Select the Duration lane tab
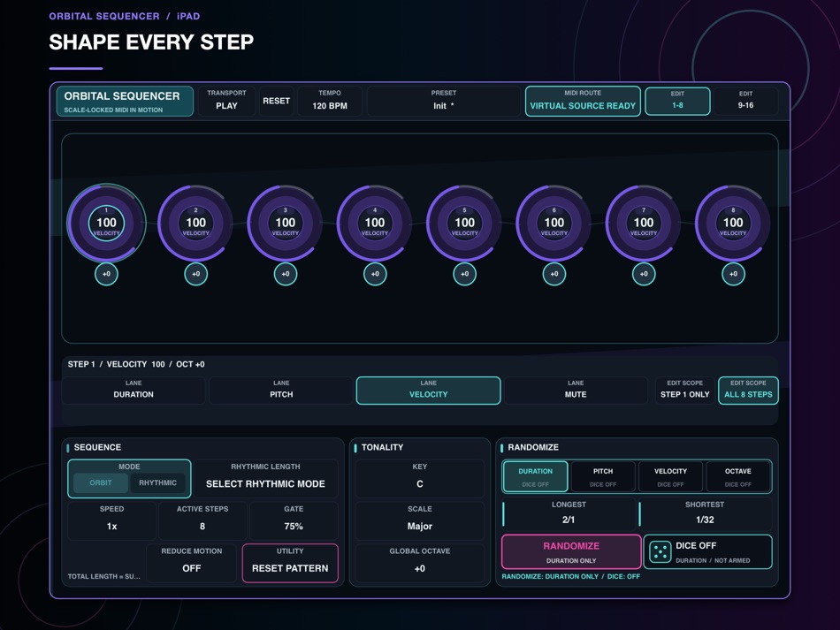This screenshot has width=840, height=630. click(134, 391)
